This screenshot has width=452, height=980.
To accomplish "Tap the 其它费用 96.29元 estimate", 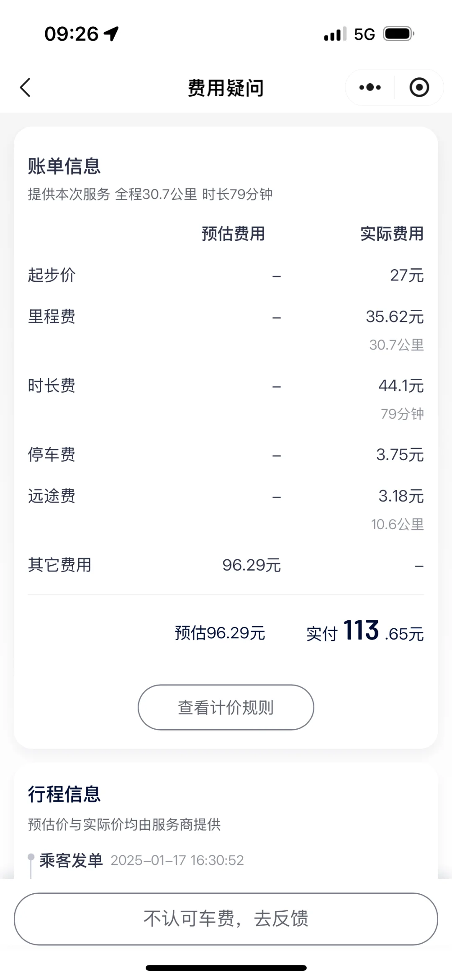I will (252, 566).
